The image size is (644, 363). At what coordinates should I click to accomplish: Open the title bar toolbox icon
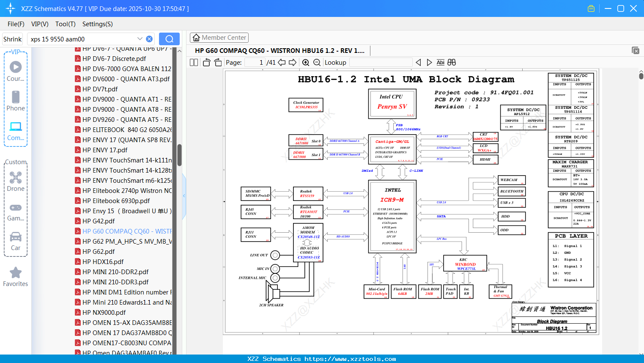[x=591, y=8]
